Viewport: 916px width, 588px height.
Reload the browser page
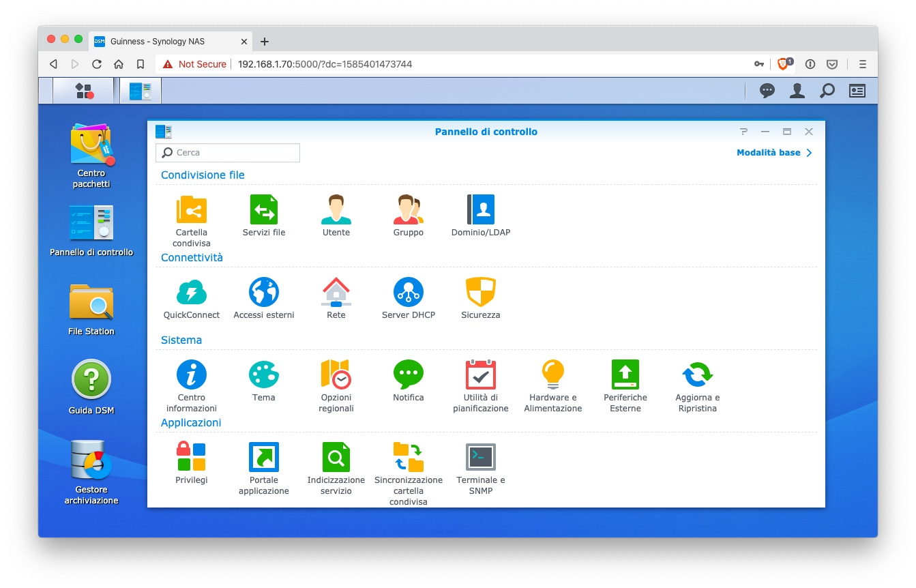(97, 64)
